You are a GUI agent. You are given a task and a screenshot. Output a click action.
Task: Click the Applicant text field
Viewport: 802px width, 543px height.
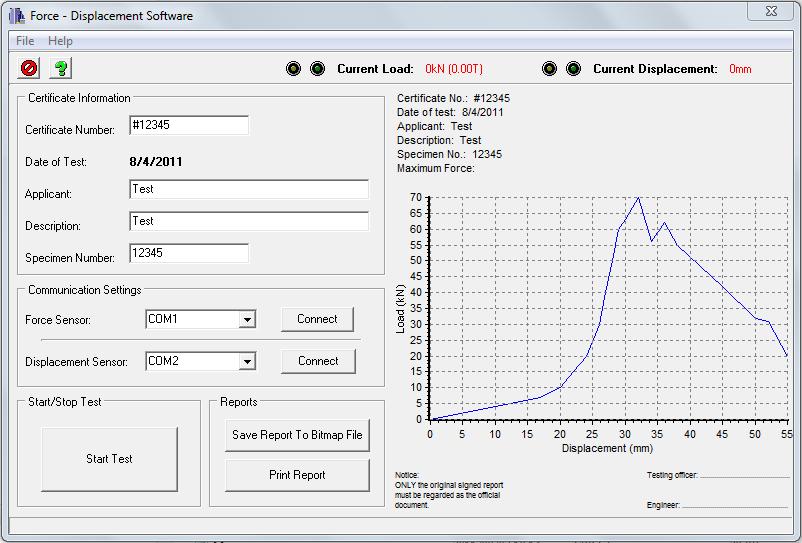coord(249,189)
